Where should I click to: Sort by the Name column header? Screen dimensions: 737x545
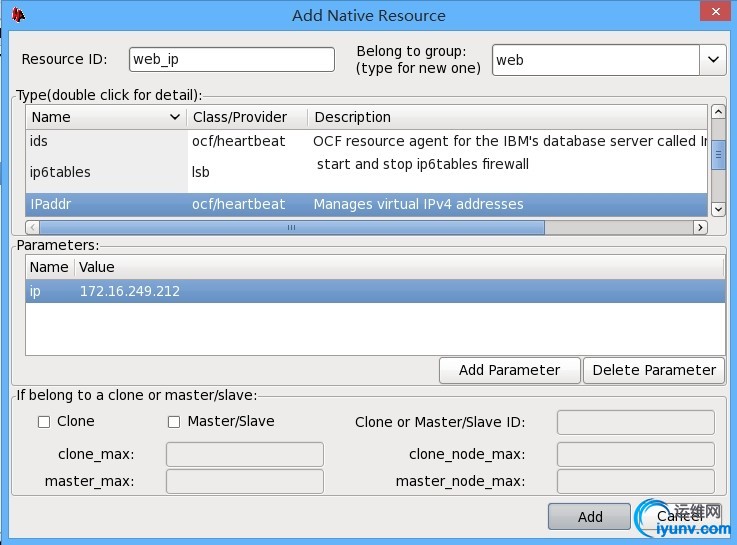[x=106, y=117]
